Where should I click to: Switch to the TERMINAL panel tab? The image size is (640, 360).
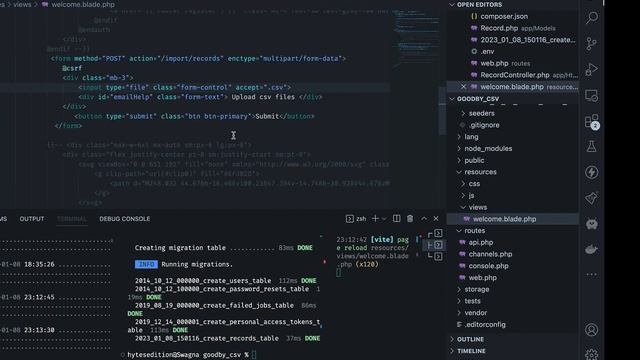[72, 219]
